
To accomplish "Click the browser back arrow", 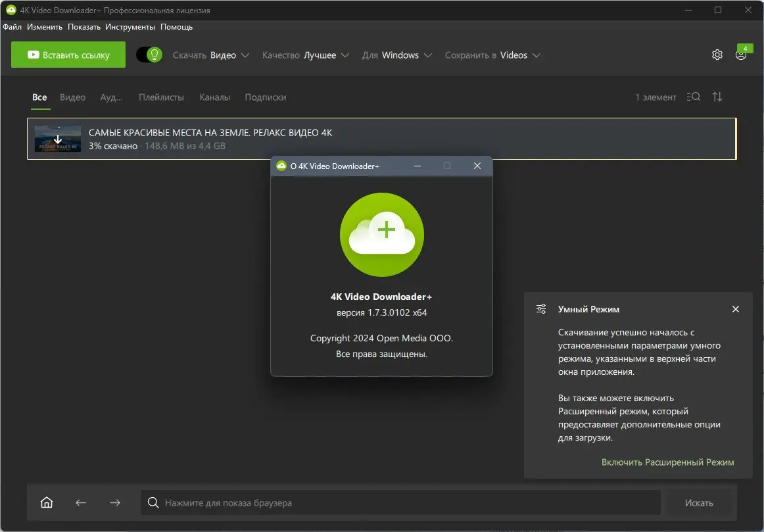I will pyautogui.click(x=81, y=502).
